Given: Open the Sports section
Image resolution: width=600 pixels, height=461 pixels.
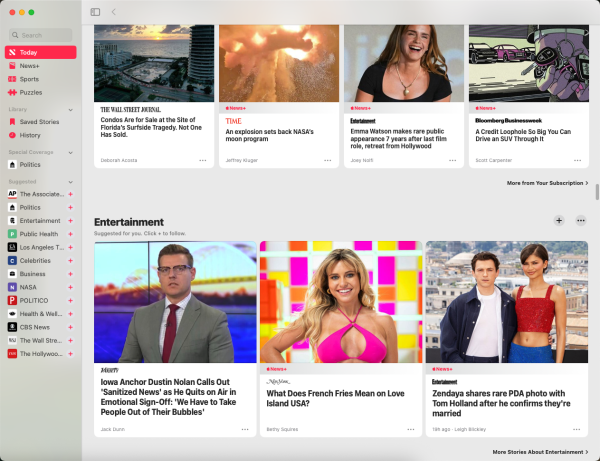Looking at the screenshot, I should tap(41, 79).
